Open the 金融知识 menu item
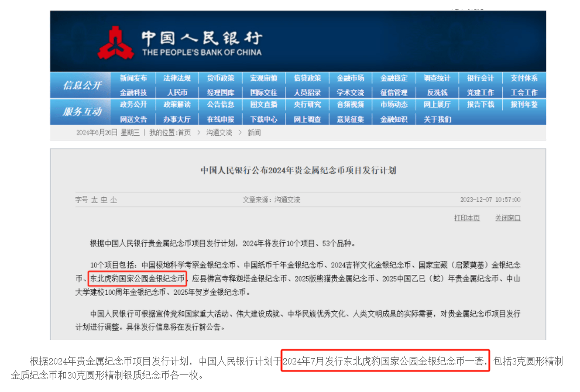The image size is (580, 392). (394, 119)
